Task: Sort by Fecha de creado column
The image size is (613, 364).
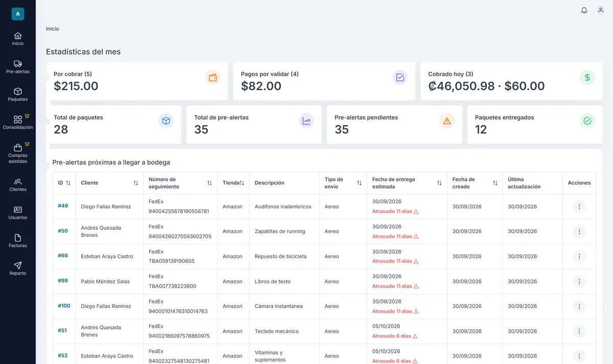Action: point(495,183)
